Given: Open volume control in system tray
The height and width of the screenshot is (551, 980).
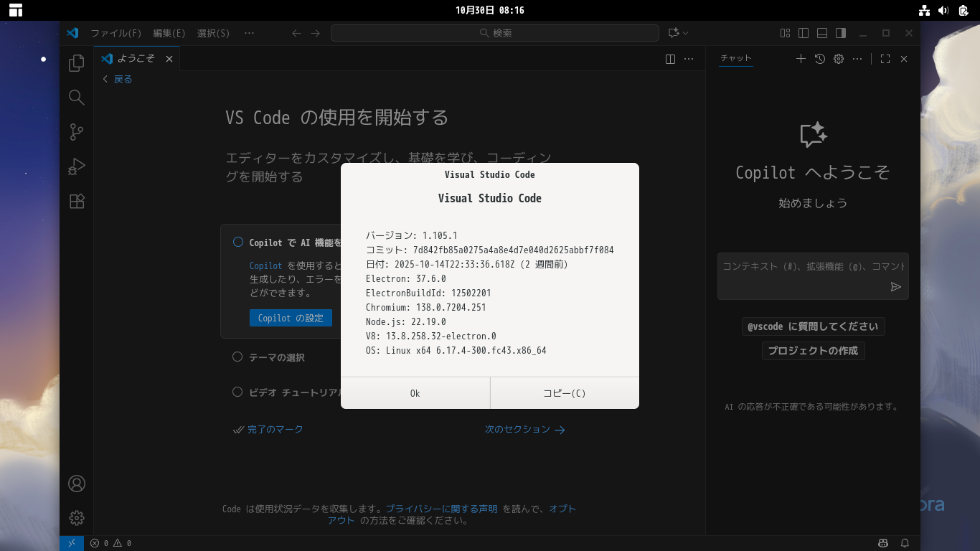Looking at the screenshot, I should point(943,10).
